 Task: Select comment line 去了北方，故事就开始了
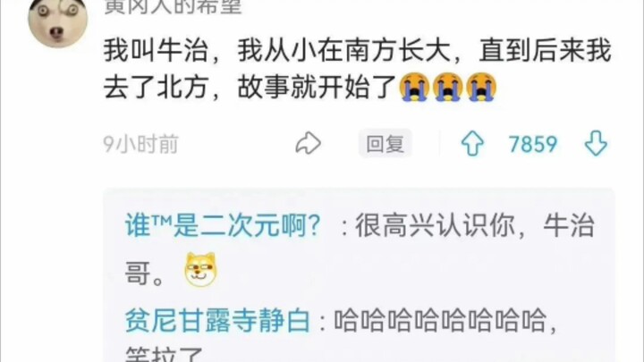(250, 87)
